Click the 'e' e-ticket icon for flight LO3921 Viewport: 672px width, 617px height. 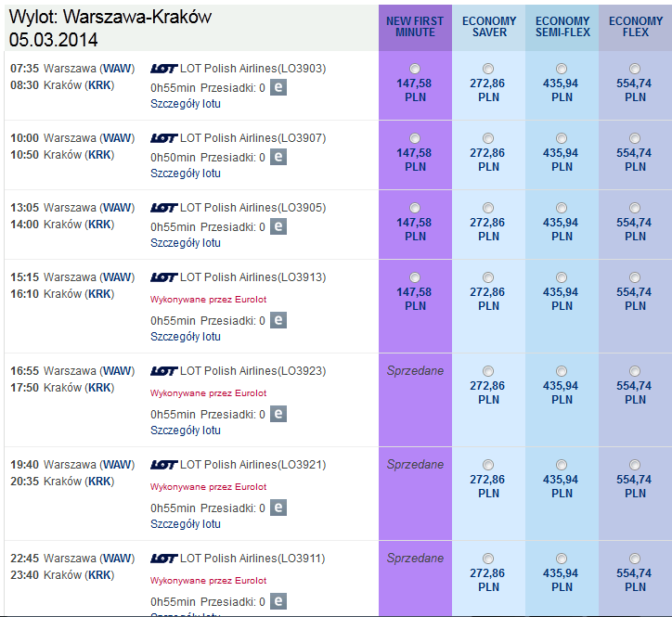(x=278, y=508)
